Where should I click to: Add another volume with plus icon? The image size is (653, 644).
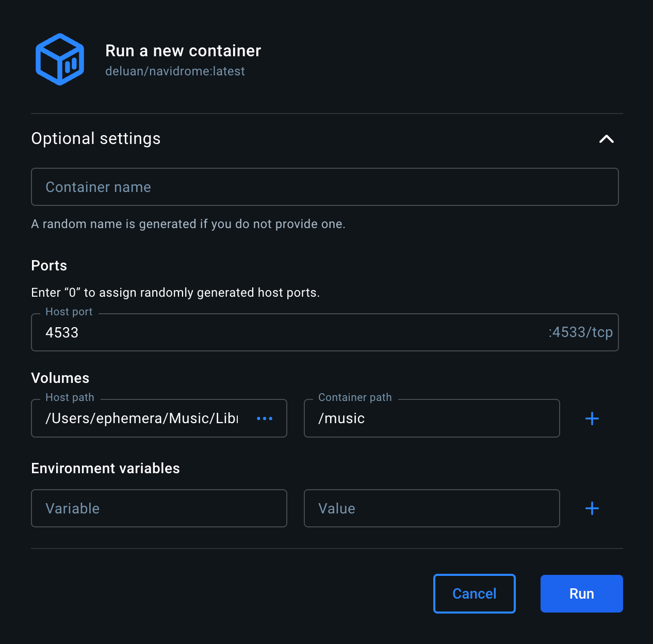pyautogui.click(x=592, y=418)
